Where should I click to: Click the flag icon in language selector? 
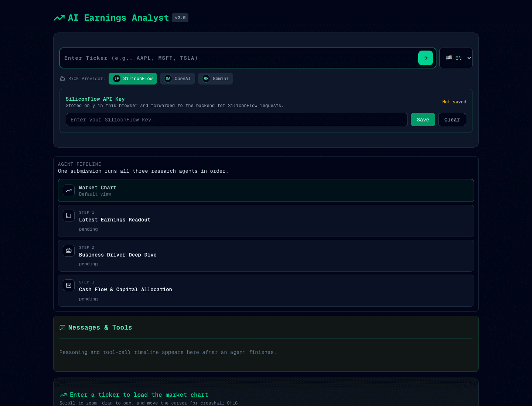pos(449,58)
